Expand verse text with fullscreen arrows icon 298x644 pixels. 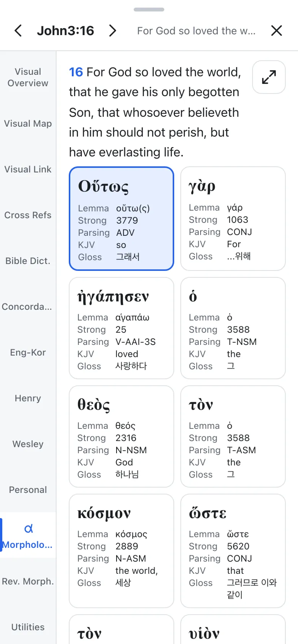(x=269, y=77)
